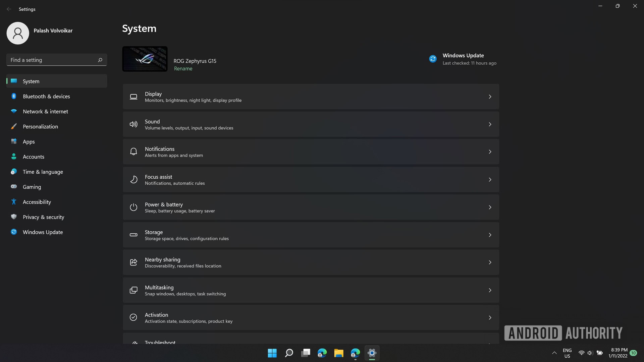The width and height of the screenshot is (644, 362).
Task: Click the ROG Zephyrus G15 device name
Action: coord(195,61)
